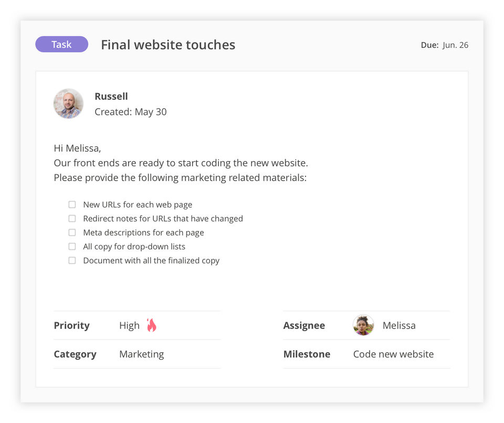
Task: Change the Category value Marketing
Action: [141, 354]
